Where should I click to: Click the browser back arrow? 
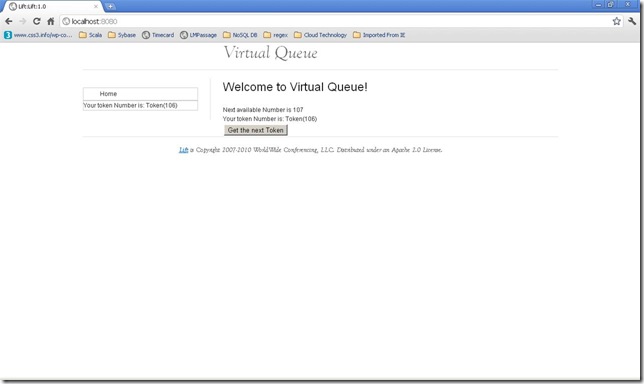pos(9,21)
